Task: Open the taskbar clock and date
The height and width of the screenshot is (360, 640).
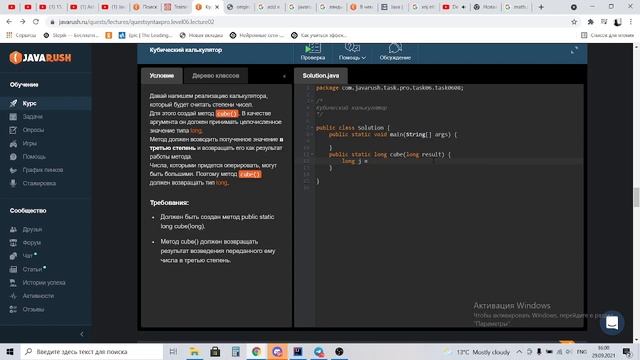Action: pos(603,351)
